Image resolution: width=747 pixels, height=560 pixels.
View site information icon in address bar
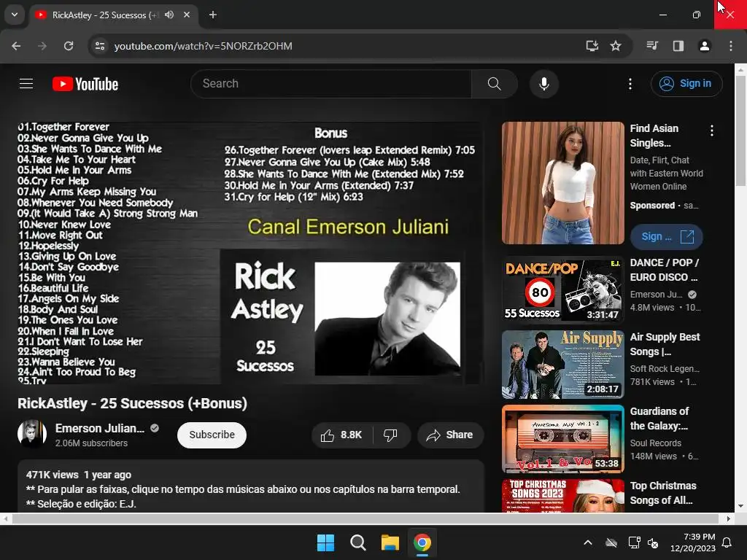(100, 46)
